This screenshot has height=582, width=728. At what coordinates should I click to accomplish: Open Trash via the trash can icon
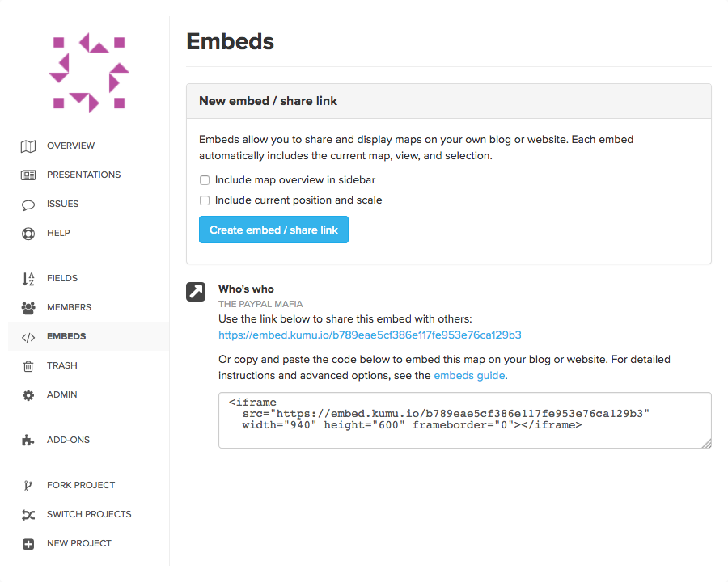point(28,365)
